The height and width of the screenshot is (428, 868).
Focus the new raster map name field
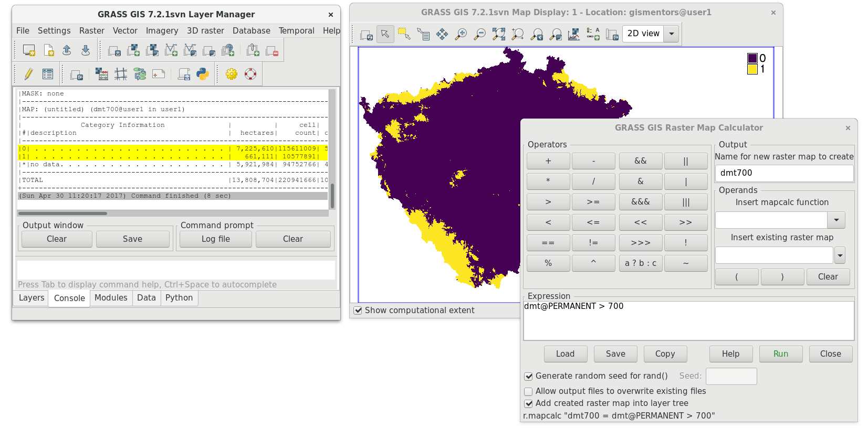tap(784, 173)
